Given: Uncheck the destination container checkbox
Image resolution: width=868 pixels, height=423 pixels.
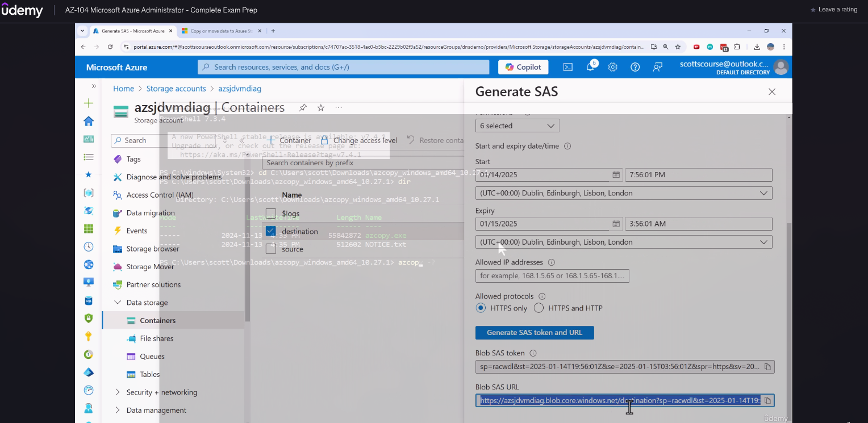Looking at the screenshot, I should [x=271, y=231].
